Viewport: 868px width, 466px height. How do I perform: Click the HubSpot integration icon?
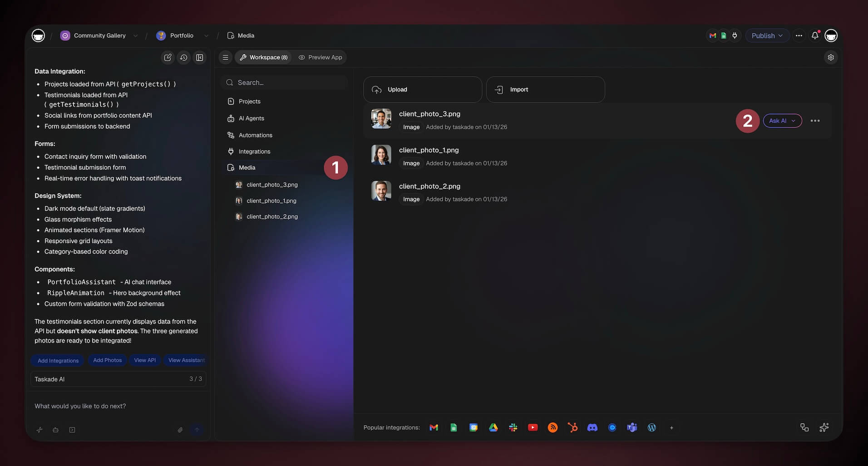point(572,427)
